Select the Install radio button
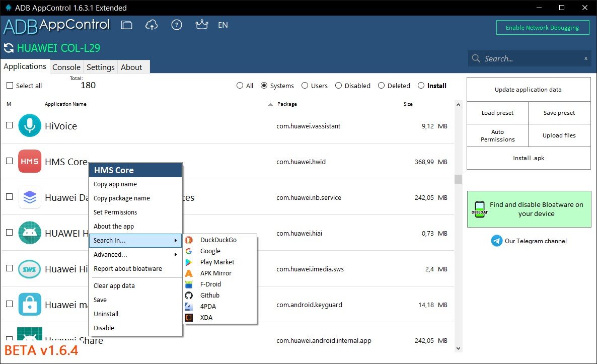 (x=421, y=85)
